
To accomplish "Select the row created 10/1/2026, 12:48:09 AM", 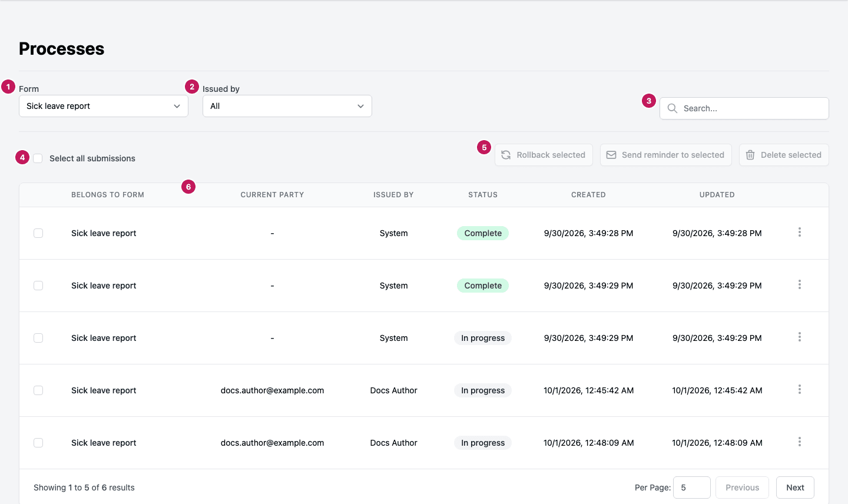I will coord(38,443).
